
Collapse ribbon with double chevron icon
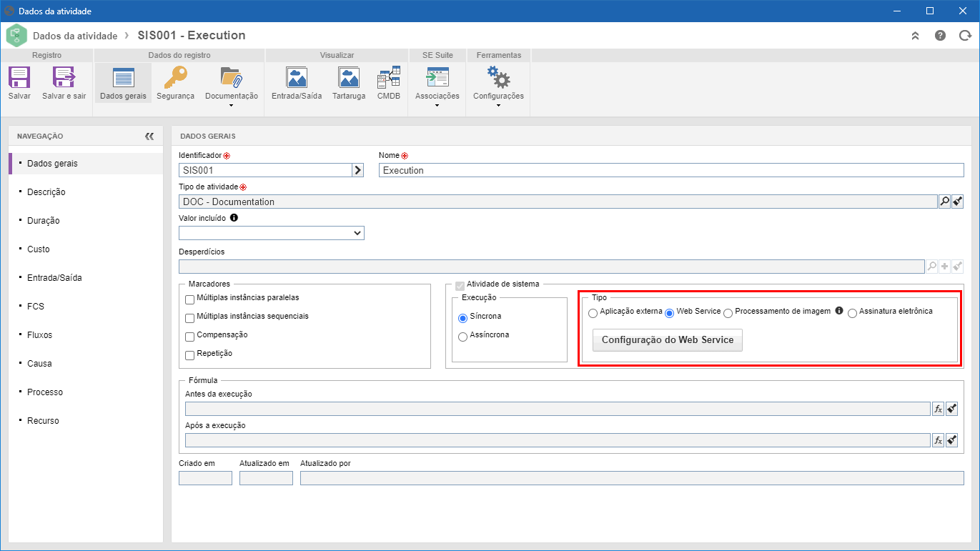pos(915,36)
